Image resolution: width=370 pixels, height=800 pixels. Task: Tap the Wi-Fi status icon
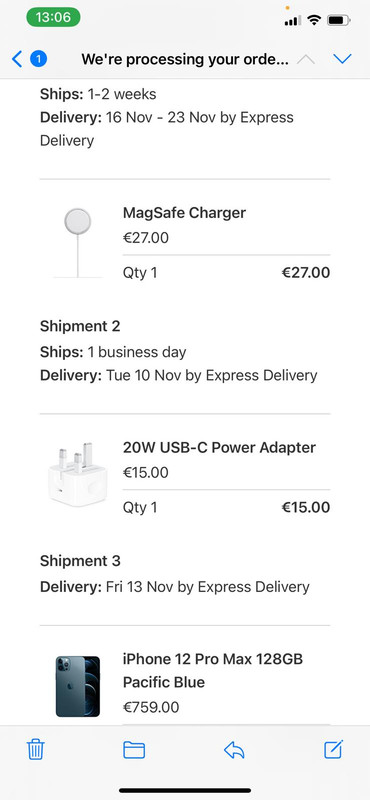tap(314, 20)
